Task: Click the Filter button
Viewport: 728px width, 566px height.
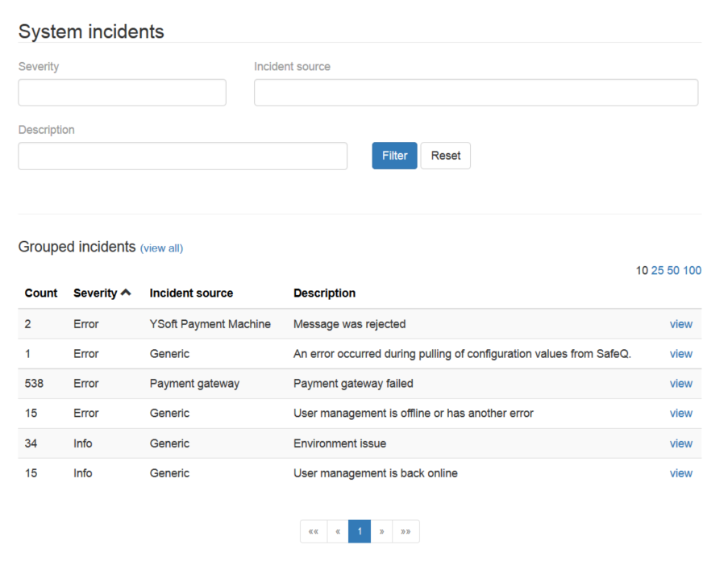Action: (394, 156)
